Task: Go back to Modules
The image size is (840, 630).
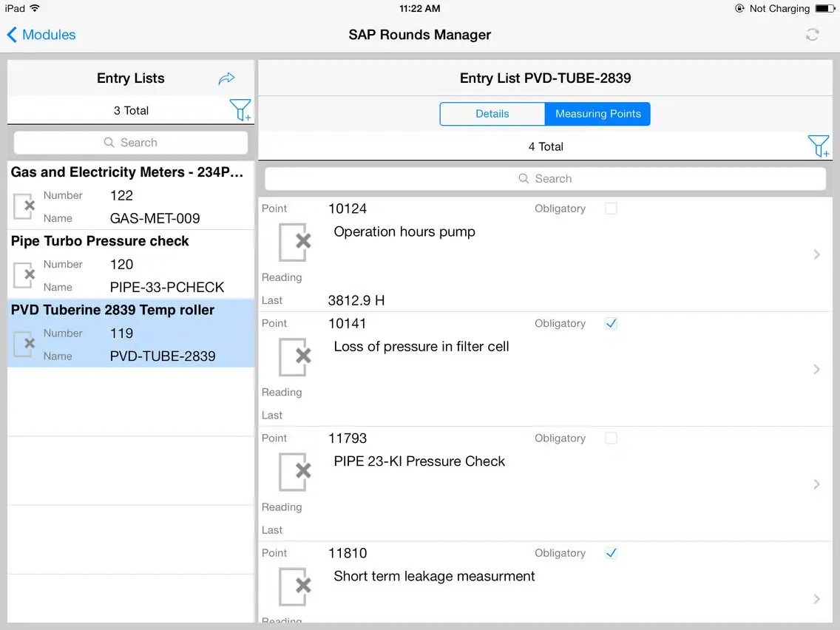Action: tap(41, 35)
